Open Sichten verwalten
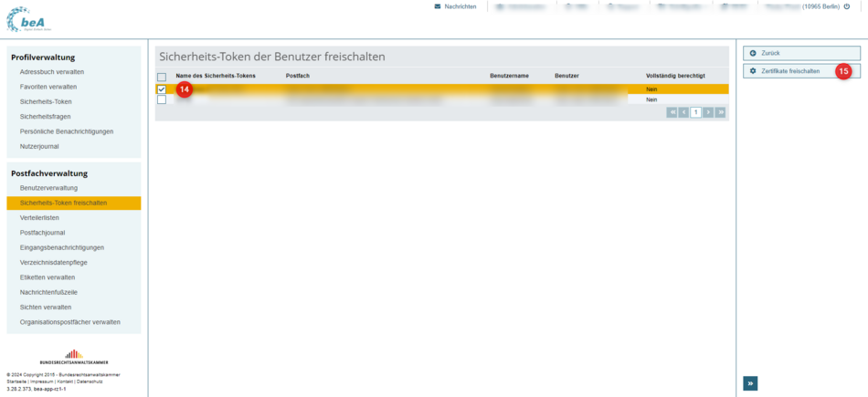The width and height of the screenshot is (868, 397). coord(46,307)
